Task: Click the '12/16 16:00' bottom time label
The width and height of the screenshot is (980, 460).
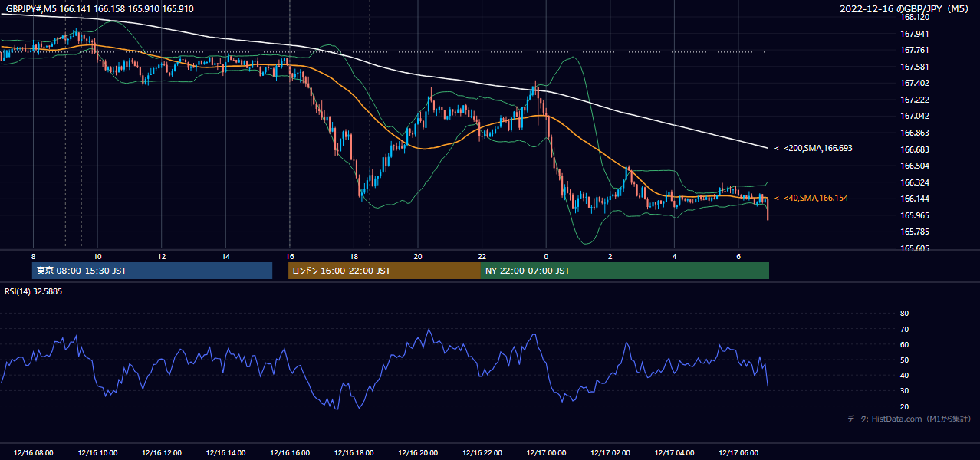Action: 290,453
